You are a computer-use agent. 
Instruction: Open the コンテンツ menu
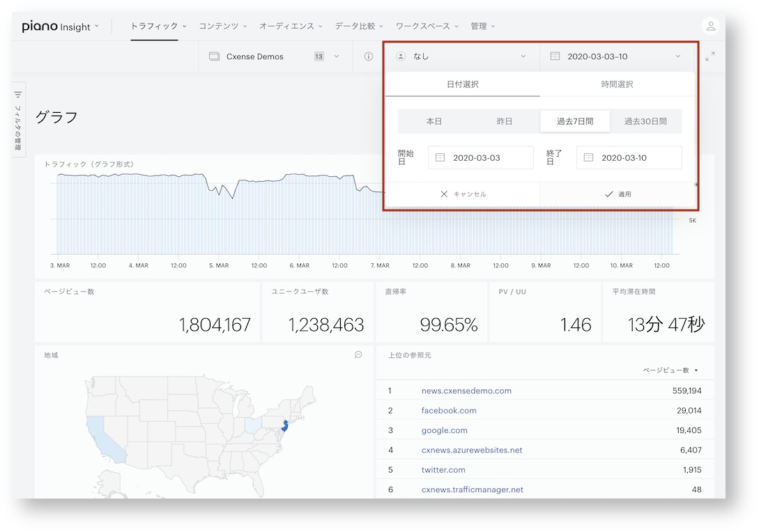pos(222,26)
